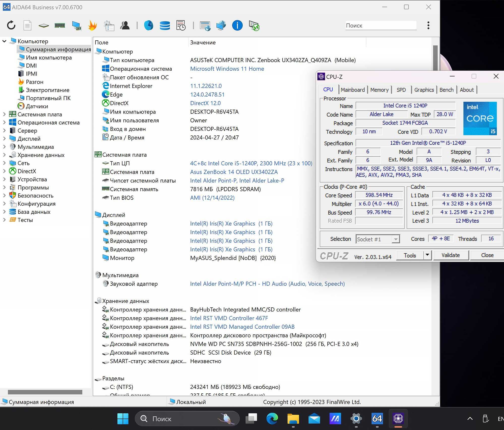Open the Socket #1 selection dropdown
This screenshot has height=430, width=504.
tap(378, 239)
